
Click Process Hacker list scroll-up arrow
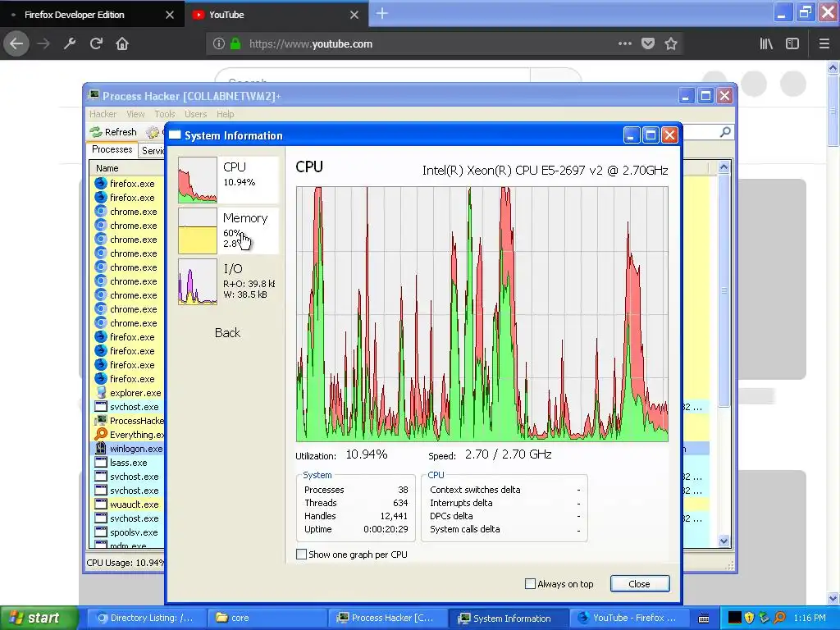tap(724, 167)
